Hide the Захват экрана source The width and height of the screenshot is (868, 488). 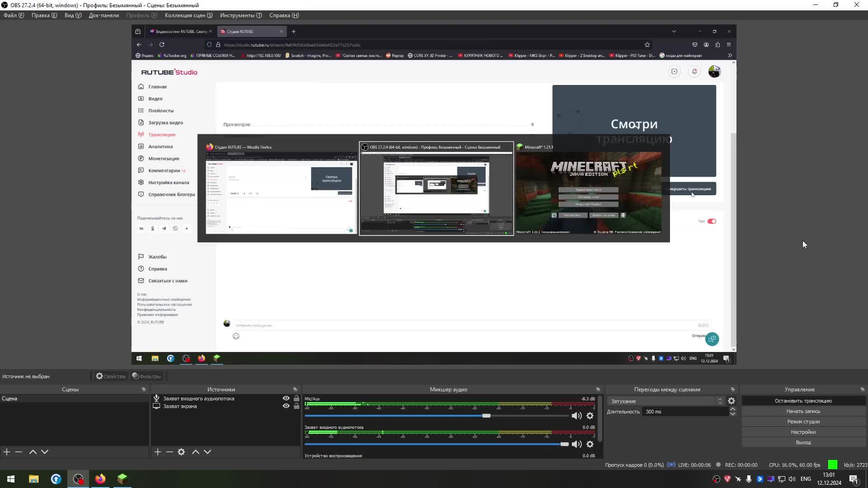286,406
